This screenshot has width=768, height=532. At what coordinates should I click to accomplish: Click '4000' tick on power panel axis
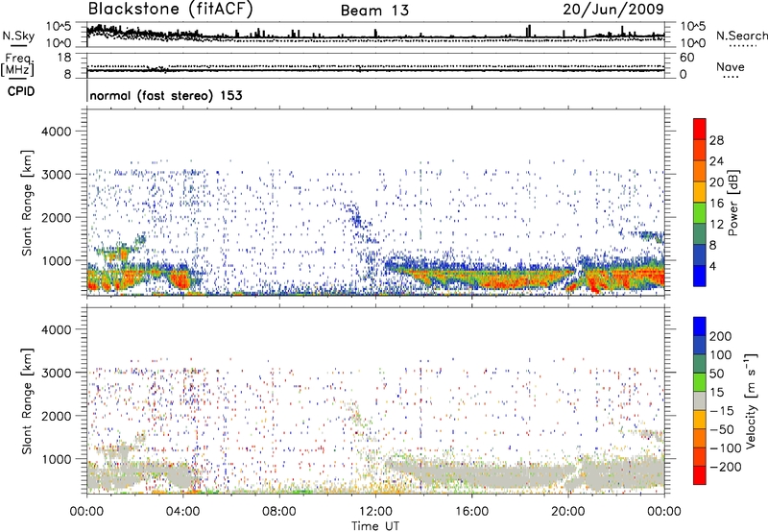56,132
